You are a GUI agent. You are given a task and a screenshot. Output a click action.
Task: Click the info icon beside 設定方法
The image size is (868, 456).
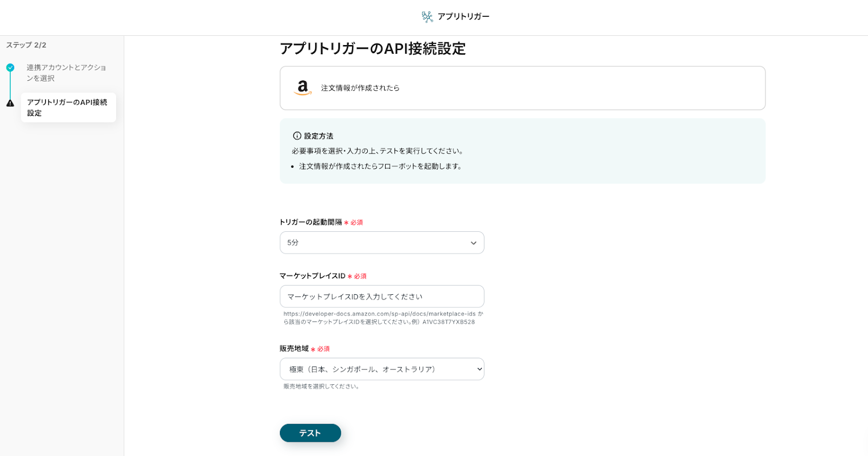pyautogui.click(x=297, y=136)
